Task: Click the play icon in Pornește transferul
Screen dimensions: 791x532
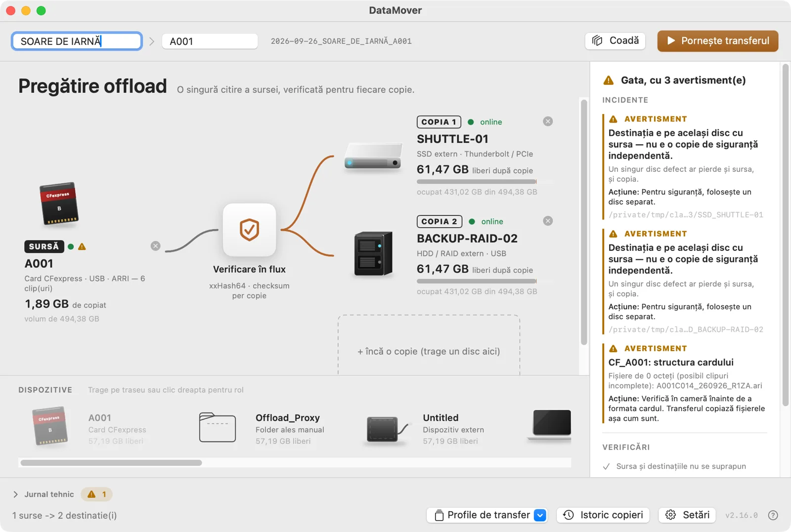Action: click(671, 41)
